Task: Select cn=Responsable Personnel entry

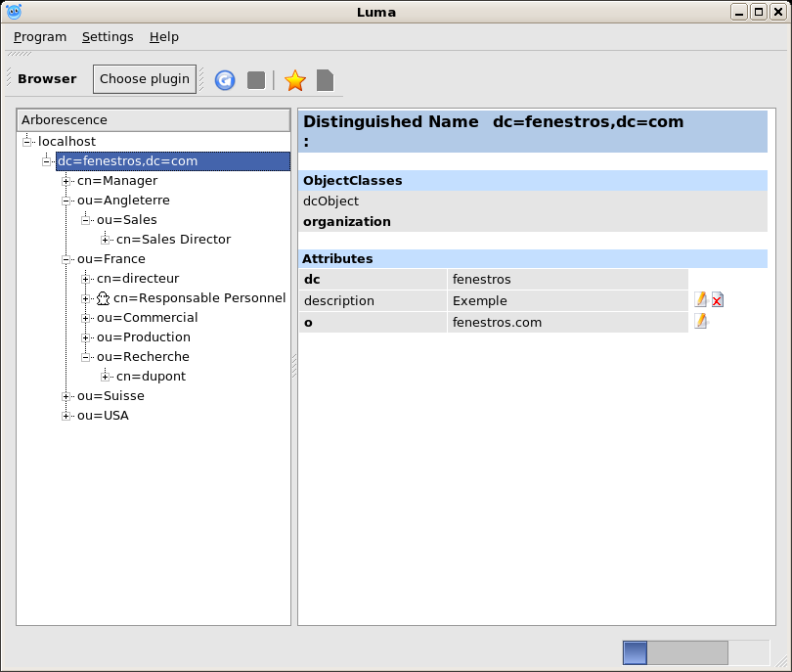Action: point(198,298)
